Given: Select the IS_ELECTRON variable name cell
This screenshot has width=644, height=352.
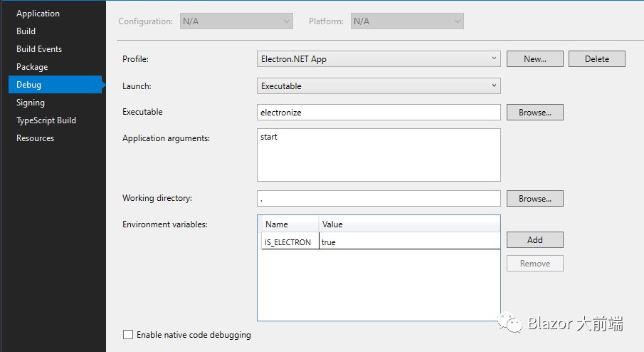Looking at the screenshot, I should 290,242.
